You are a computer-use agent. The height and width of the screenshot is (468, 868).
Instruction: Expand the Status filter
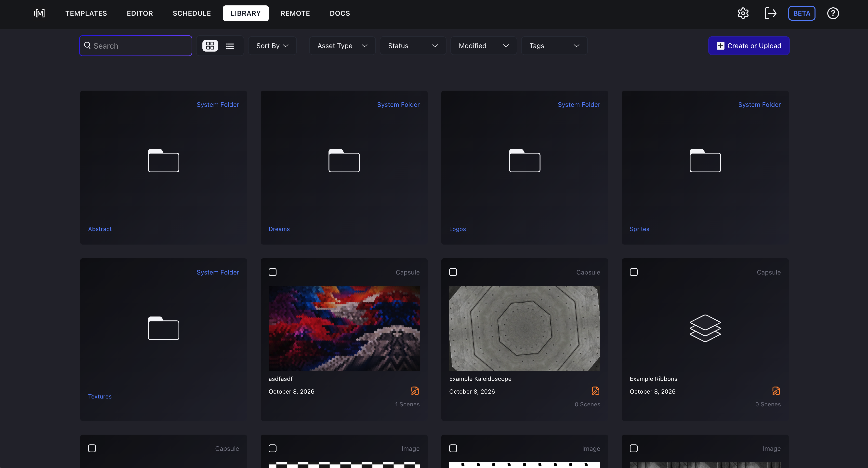click(x=413, y=45)
